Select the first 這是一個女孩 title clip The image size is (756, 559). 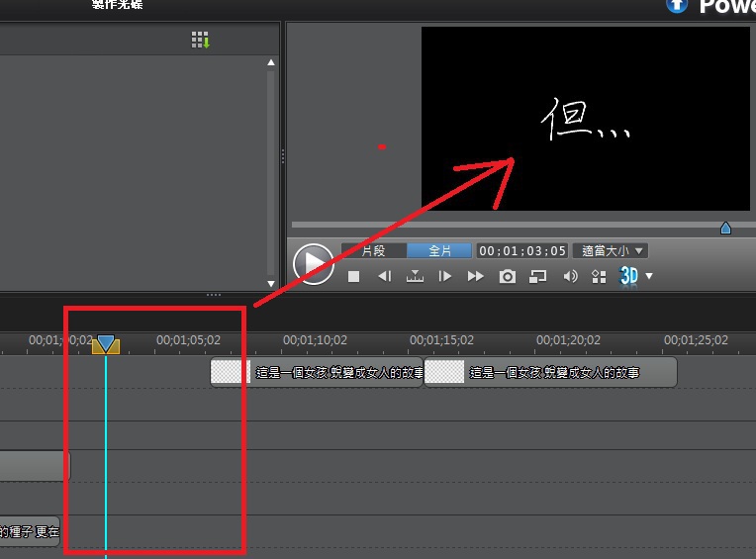point(317,372)
